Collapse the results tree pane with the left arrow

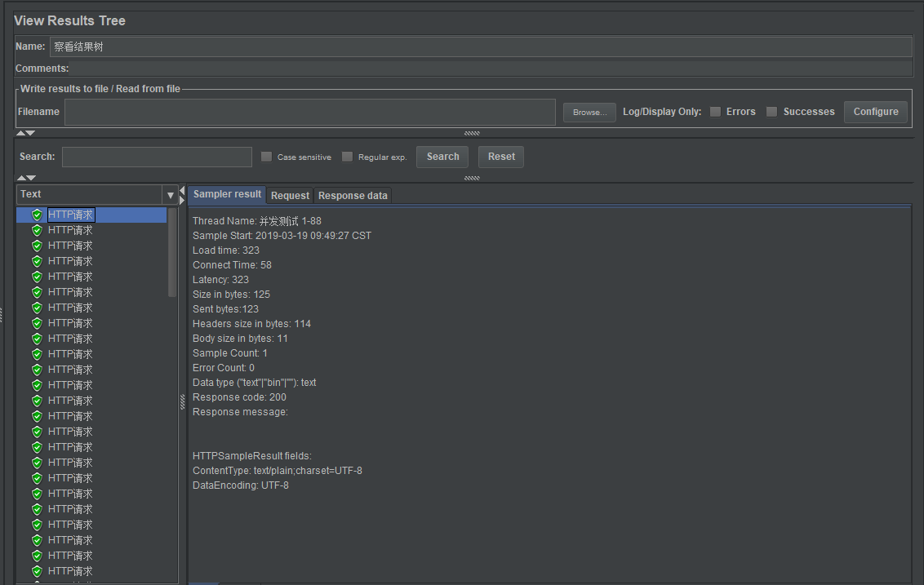(x=182, y=191)
